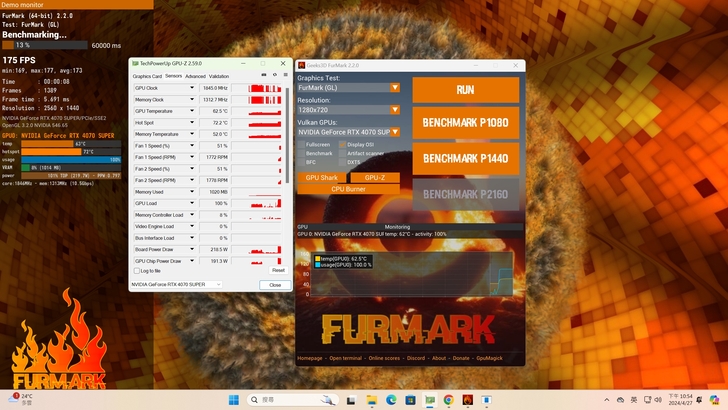Tick the Log to file checkbox
Screen dimensions: 728x410
137,270
